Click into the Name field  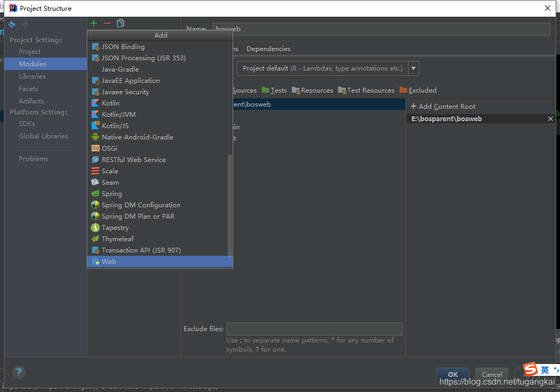pyautogui.click(x=381, y=29)
